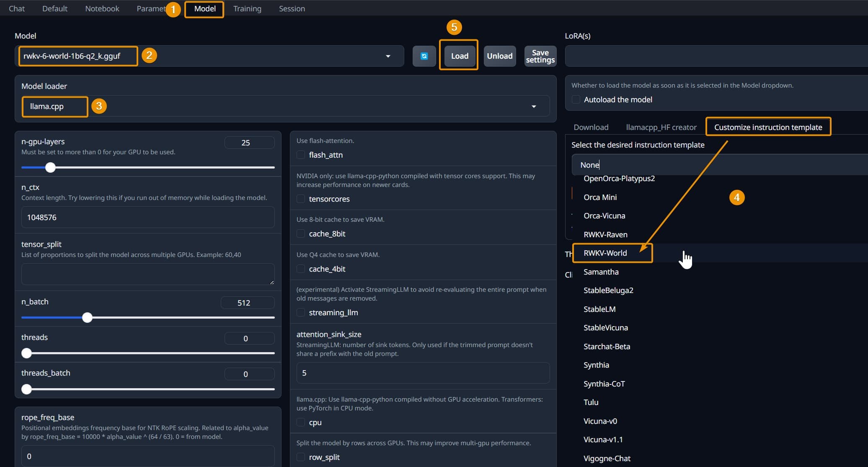The width and height of the screenshot is (868, 467).
Task: Switch to the Download tab
Action: point(591,127)
